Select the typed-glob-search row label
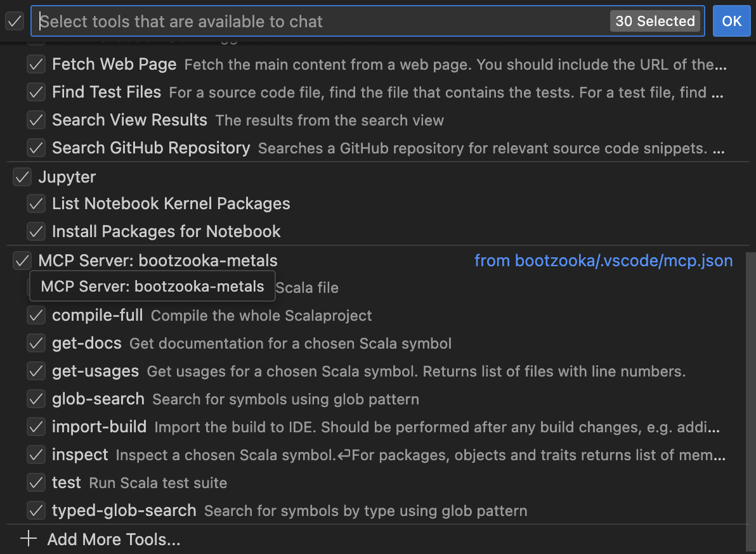The image size is (756, 554). 124,511
